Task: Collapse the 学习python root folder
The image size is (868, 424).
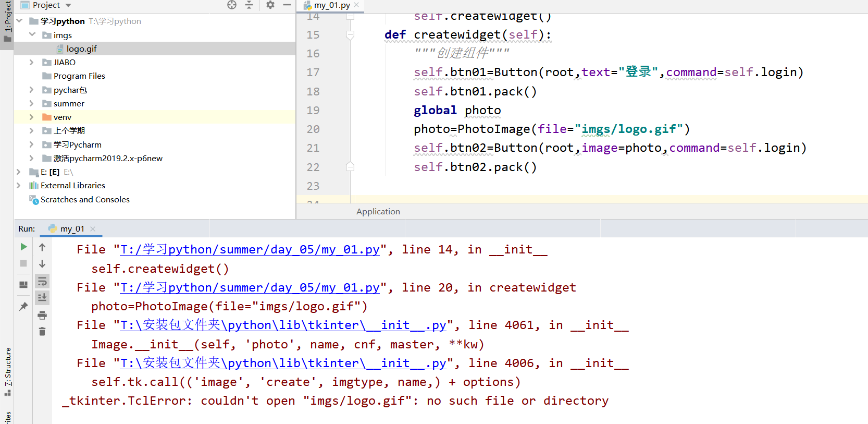Action: 19,21
